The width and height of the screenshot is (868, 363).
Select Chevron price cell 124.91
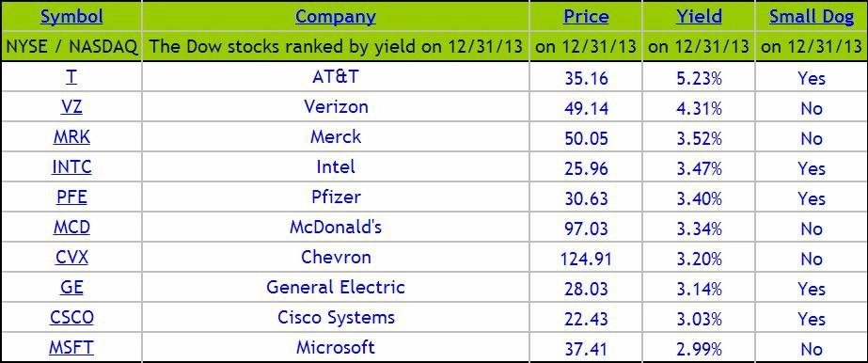click(x=586, y=258)
